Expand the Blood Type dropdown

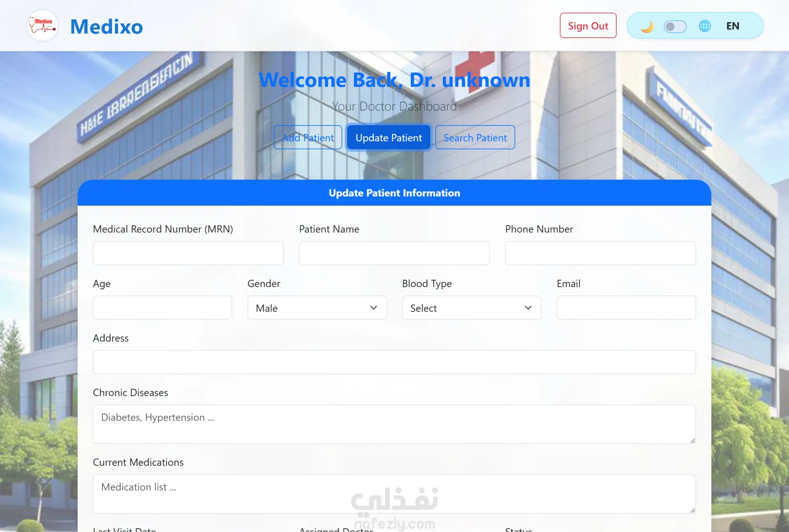[x=471, y=308]
